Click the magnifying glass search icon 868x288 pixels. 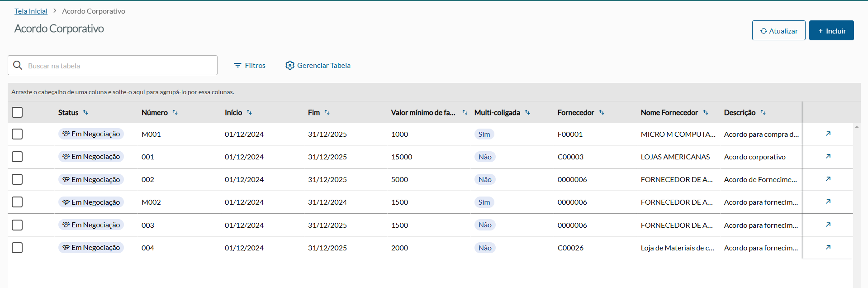point(18,65)
